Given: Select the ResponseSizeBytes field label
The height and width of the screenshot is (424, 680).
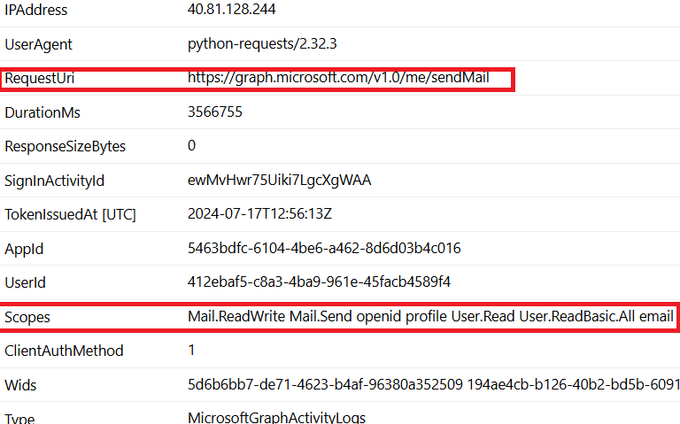Looking at the screenshot, I should pyautogui.click(x=65, y=147).
